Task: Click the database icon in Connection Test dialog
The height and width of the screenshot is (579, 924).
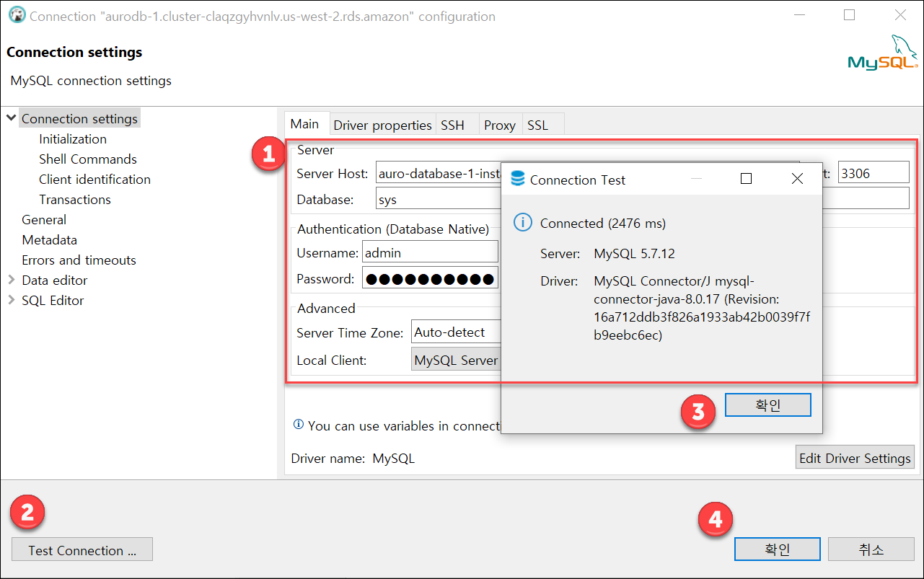Action: point(517,179)
